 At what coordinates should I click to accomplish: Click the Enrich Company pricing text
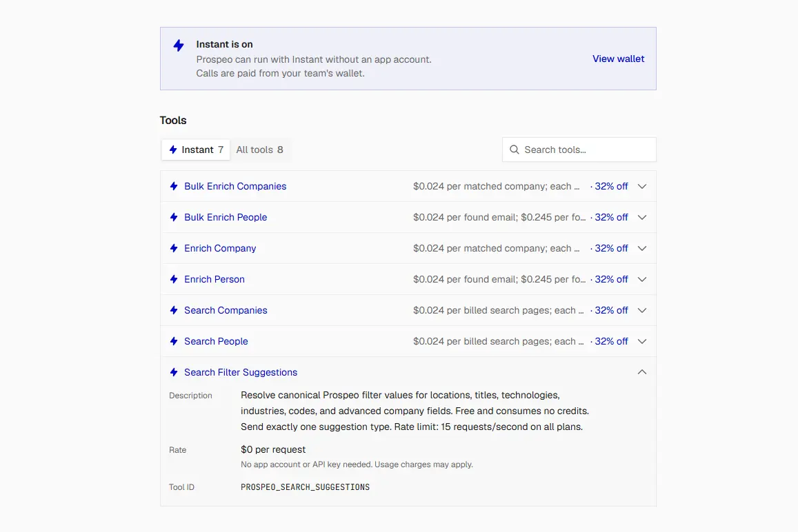point(496,248)
